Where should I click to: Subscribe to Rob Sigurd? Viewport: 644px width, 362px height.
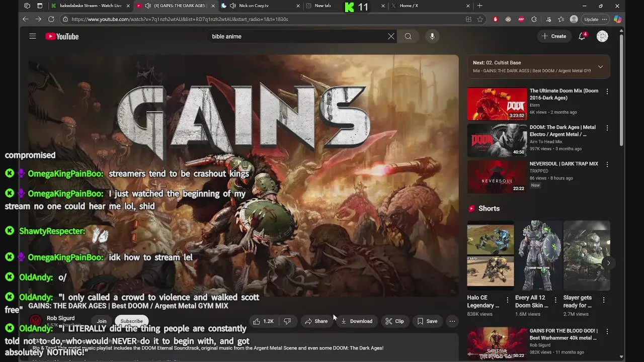point(131,321)
